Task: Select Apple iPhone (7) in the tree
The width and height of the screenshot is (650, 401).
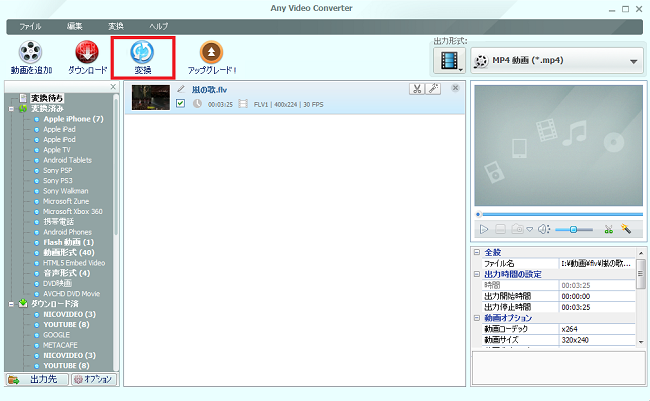Action: click(x=73, y=119)
